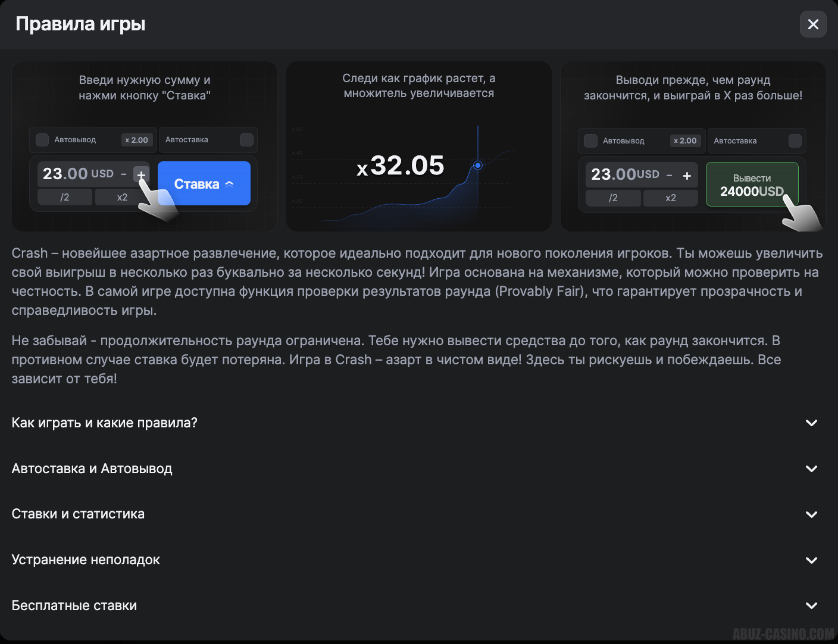Click plus icon beside the cash-out button
The image size is (838, 644).
(687, 176)
